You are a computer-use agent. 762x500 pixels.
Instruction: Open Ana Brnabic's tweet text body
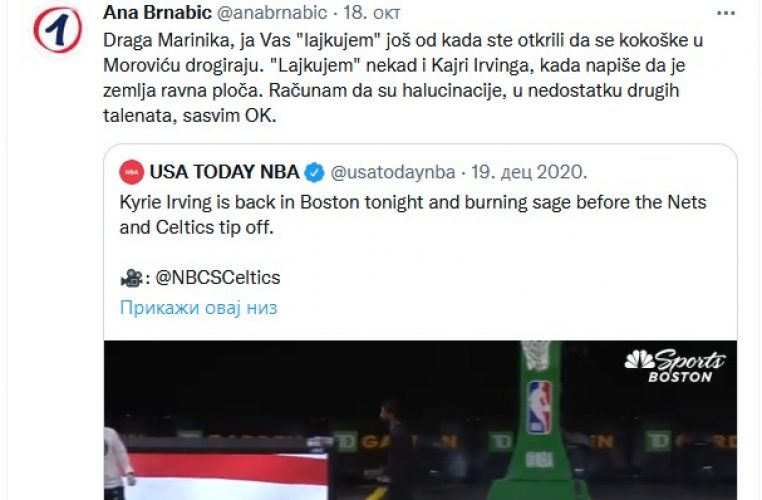pos(403,78)
